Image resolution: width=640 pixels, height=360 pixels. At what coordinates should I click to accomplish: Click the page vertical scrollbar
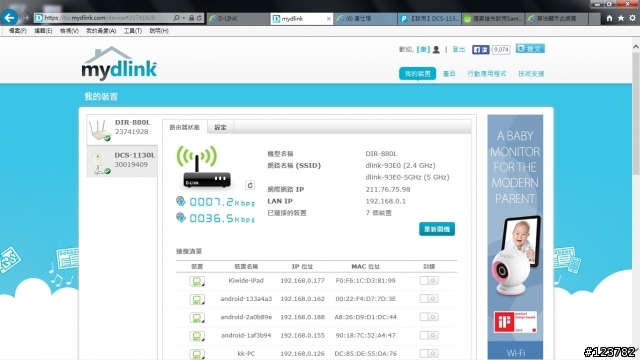point(636,114)
